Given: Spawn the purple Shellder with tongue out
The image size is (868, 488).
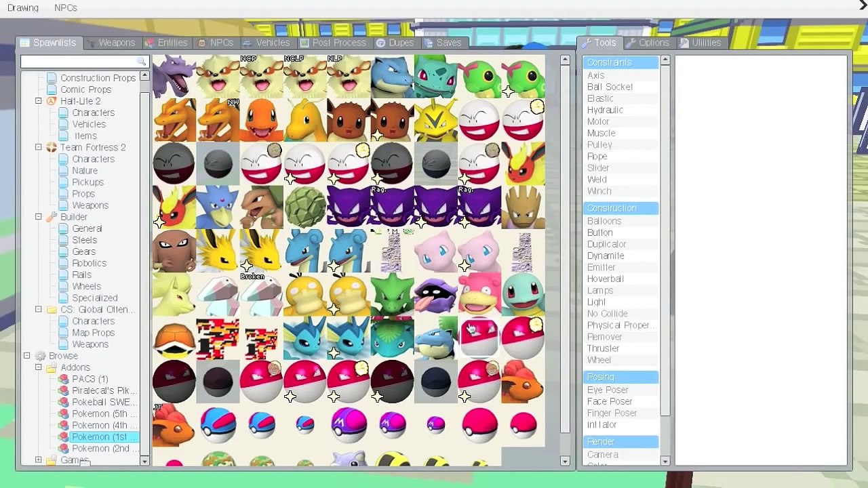Looking at the screenshot, I should [x=435, y=294].
